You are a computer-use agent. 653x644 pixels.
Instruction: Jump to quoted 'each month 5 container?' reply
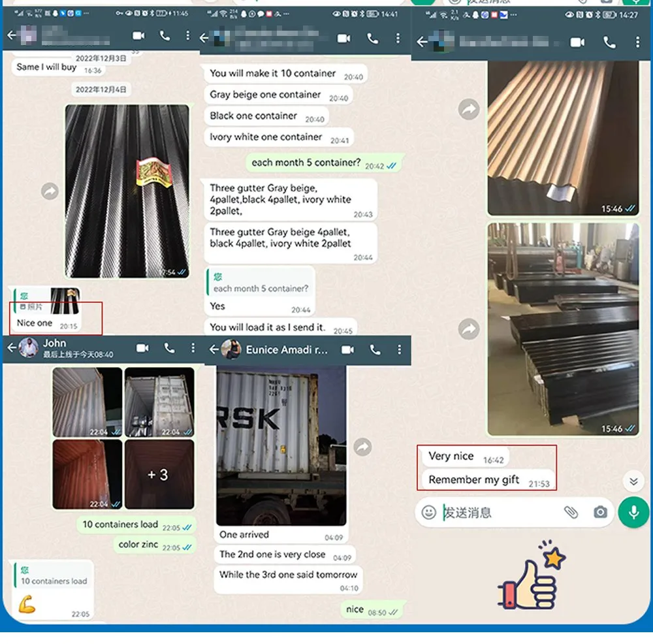point(260,283)
